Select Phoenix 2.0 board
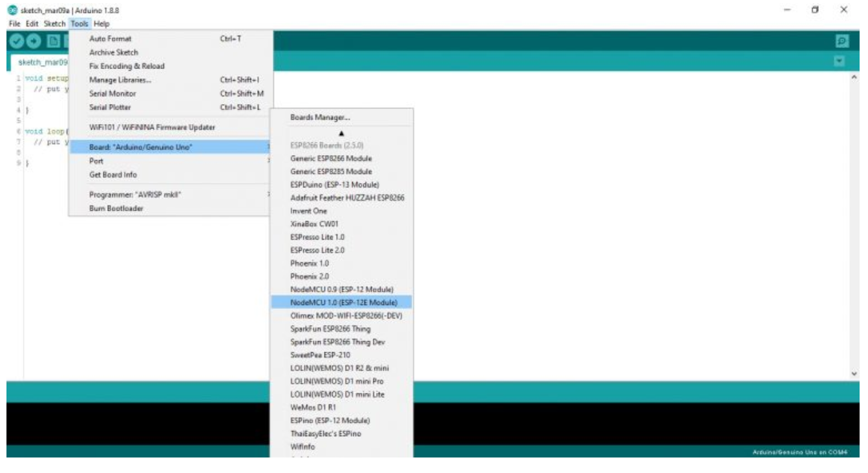 pyautogui.click(x=341, y=277)
